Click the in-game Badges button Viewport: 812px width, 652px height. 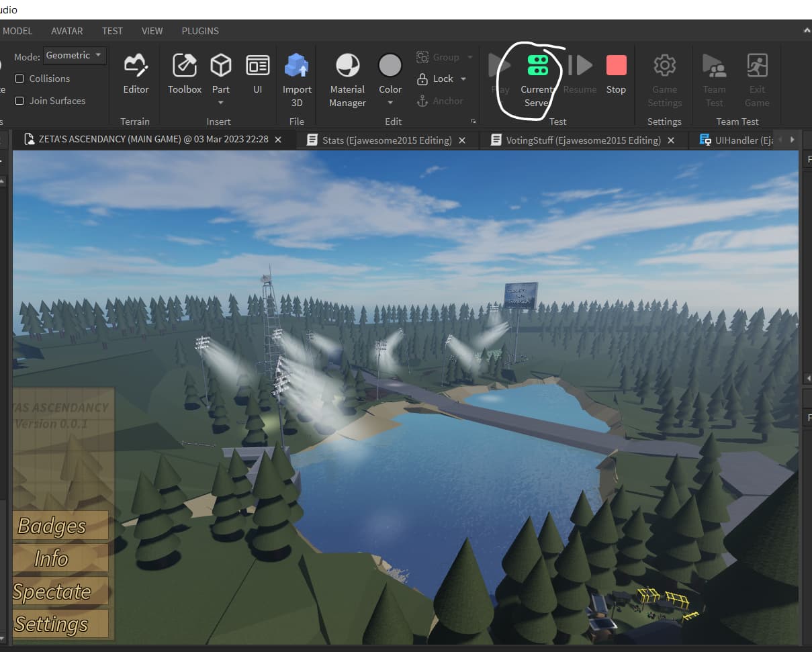point(60,526)
